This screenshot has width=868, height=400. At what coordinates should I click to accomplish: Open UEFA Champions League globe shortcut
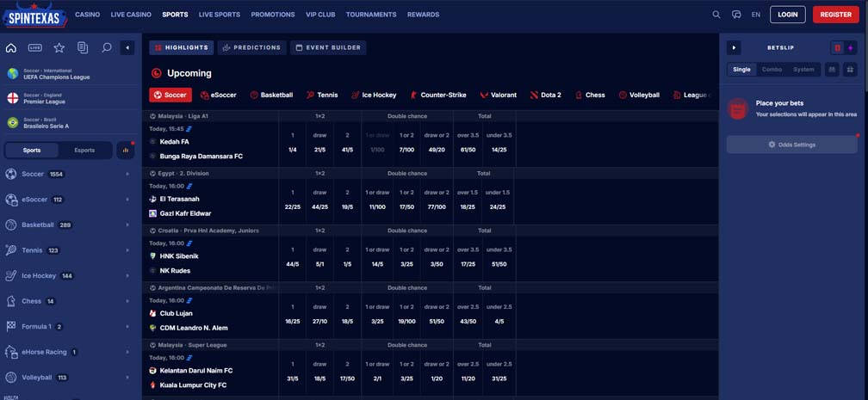[x=13, y=74]
